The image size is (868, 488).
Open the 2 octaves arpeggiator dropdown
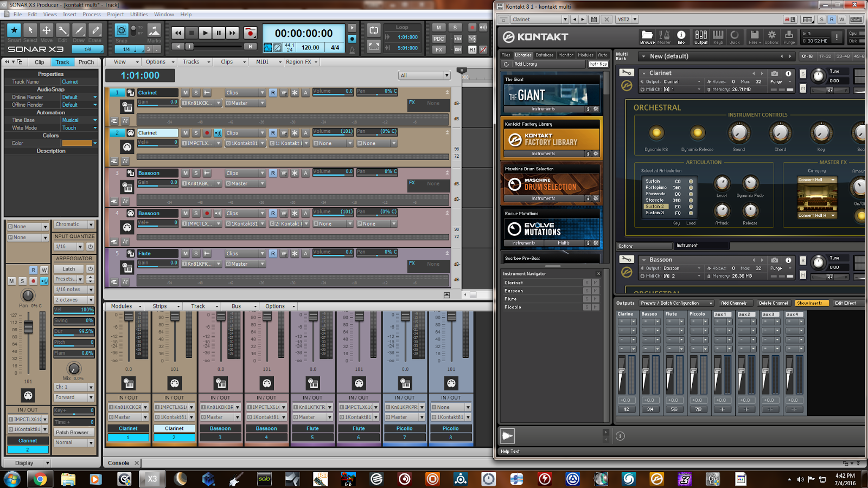74,300
